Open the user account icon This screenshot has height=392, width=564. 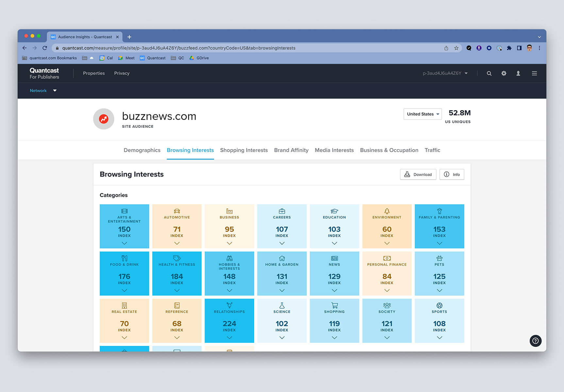pyautogui.click(x=518, y=73)
